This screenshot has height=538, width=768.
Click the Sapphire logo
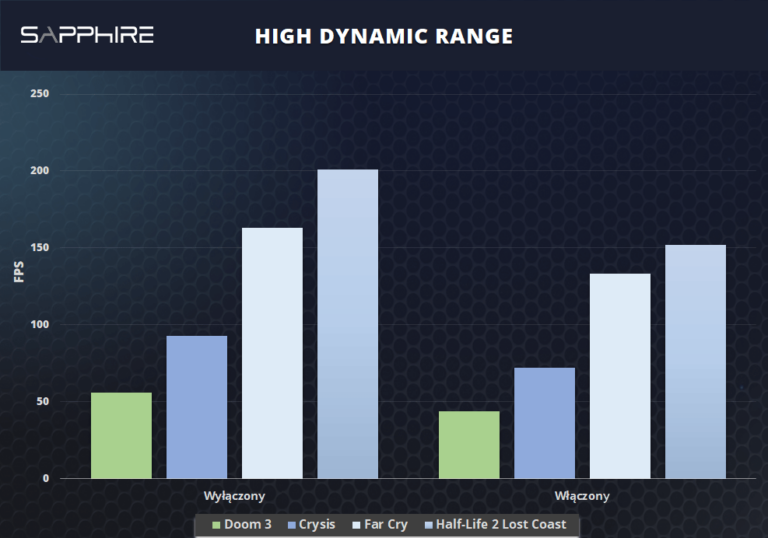[x=87, y=36]
